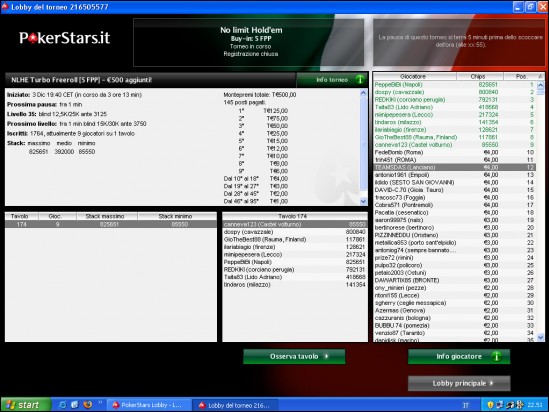
Task: Click the Stack minimo column header
Action: [177, 216]
